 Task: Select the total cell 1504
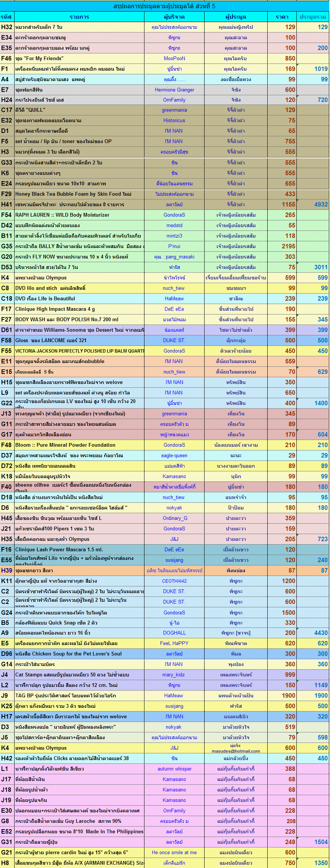pos(313,842)
